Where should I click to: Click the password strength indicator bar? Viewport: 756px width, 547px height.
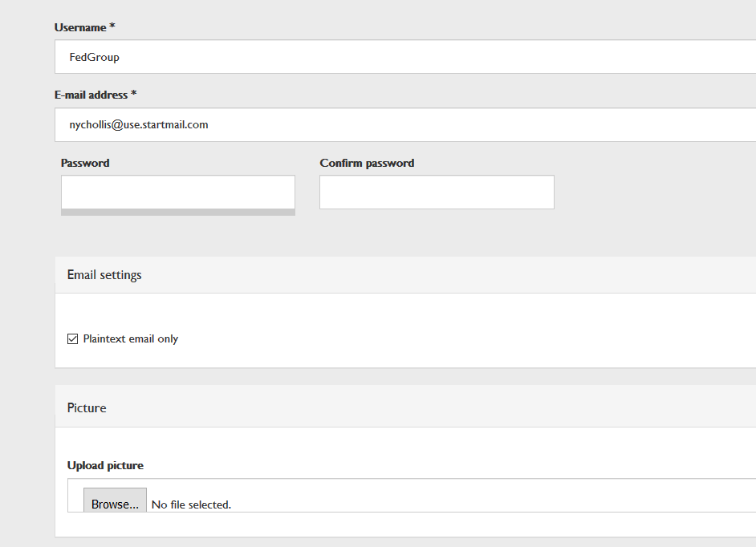[x=177, y=213]
